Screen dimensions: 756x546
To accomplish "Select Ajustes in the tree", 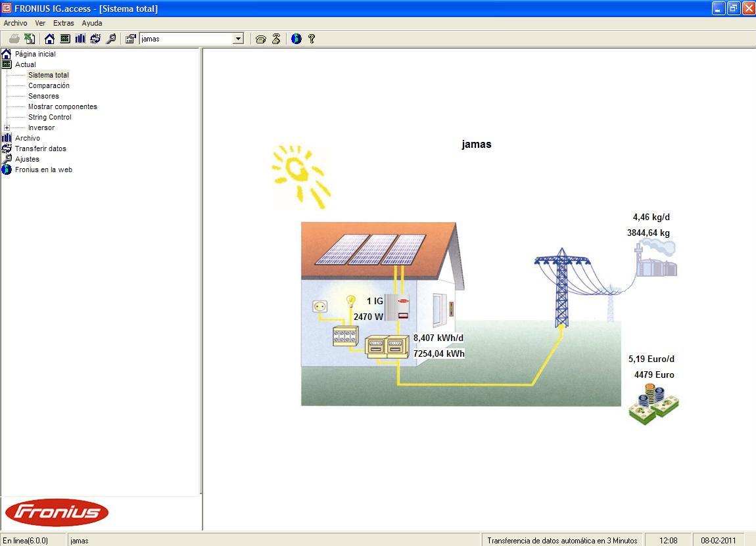I will click(27, 160).
